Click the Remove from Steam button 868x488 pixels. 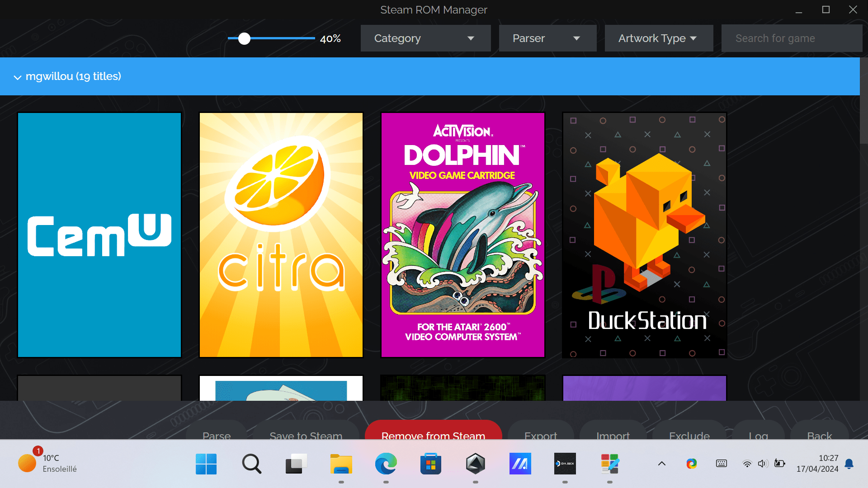tap(433, 430)
